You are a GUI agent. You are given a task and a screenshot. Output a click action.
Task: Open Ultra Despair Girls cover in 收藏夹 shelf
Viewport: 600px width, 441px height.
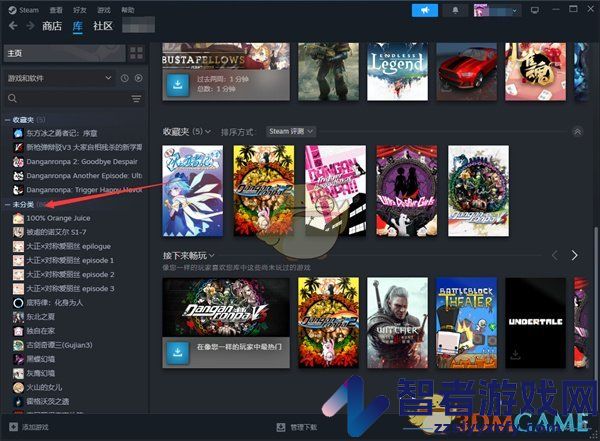[407, 191]
